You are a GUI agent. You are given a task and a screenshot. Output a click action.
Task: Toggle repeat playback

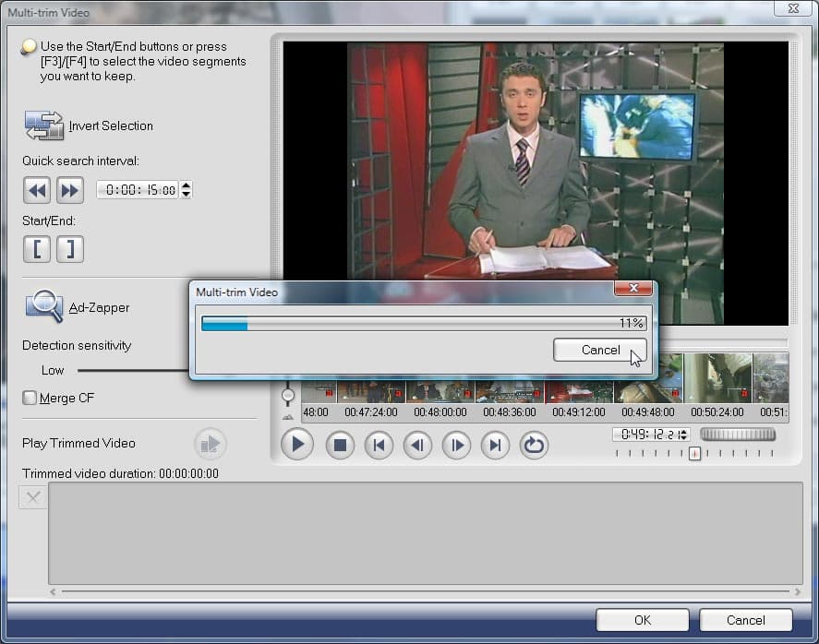point(534,445)
